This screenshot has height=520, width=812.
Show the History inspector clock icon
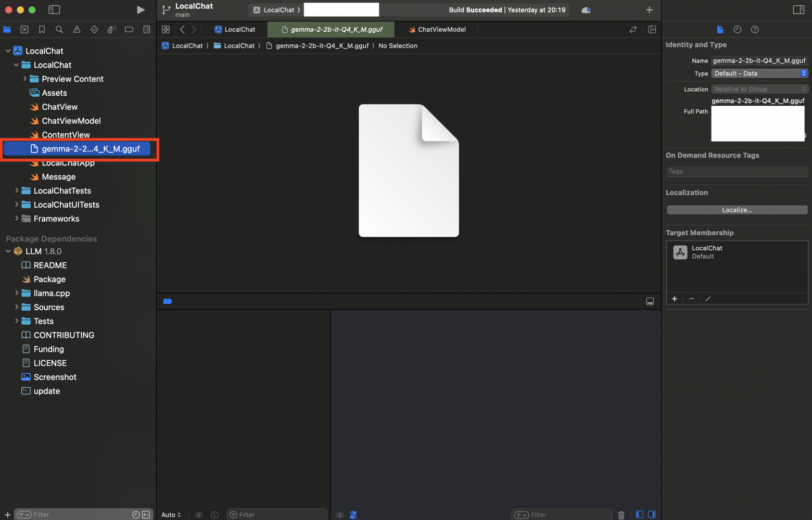(x=737, y=30)
